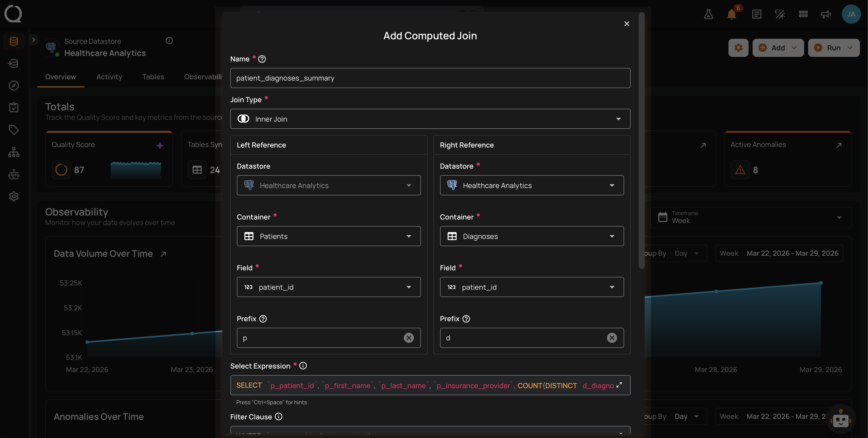Open notifications bell with 6 badge
Image resolution: width=868 pixels, height=438 pixels.
[732, 14]
